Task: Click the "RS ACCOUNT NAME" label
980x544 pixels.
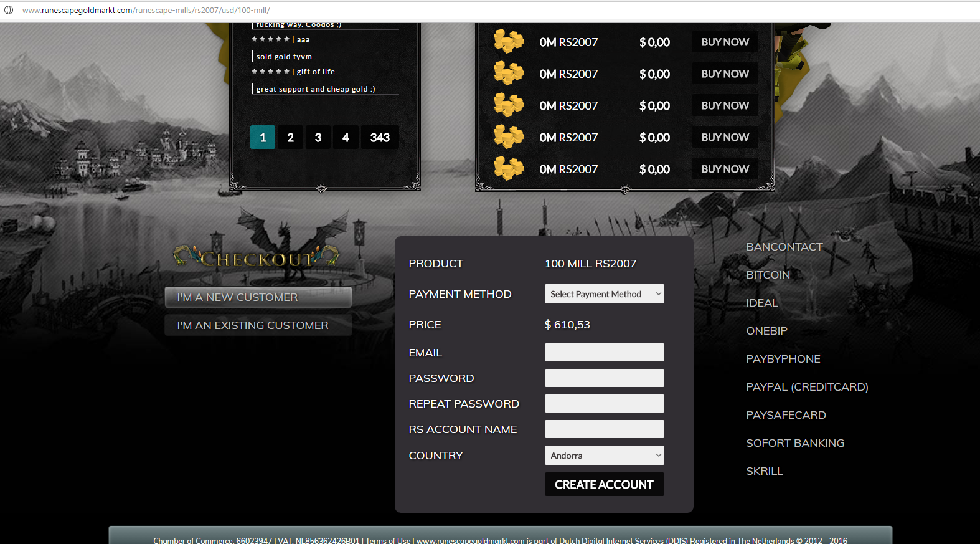Action: 463,429
